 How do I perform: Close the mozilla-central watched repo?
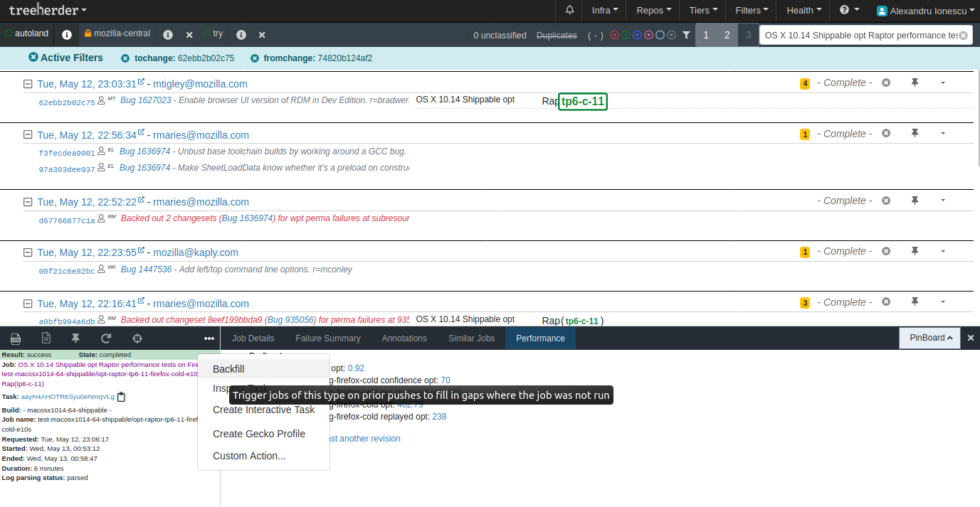[189, 34]
